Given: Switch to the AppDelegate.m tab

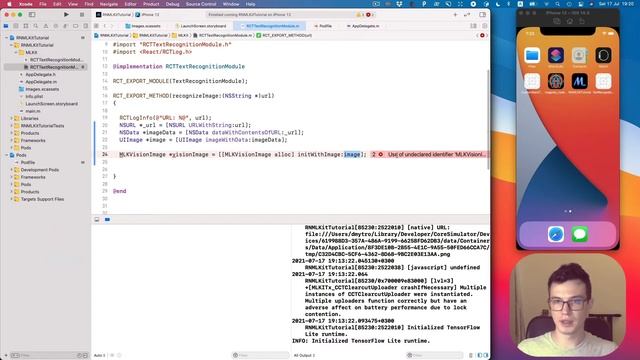Looking at the screenshot, I should point(363,26).
